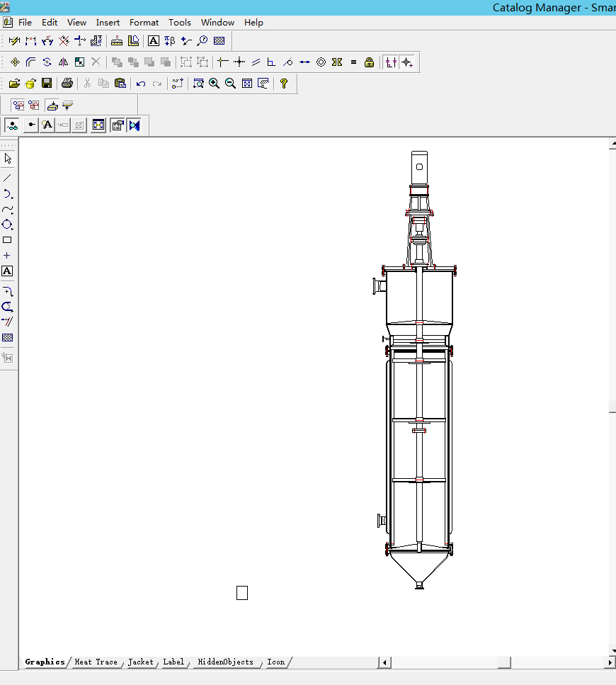Click the Move tool icon
This screenshot has height=685, width=616.
tap(15, 62)
